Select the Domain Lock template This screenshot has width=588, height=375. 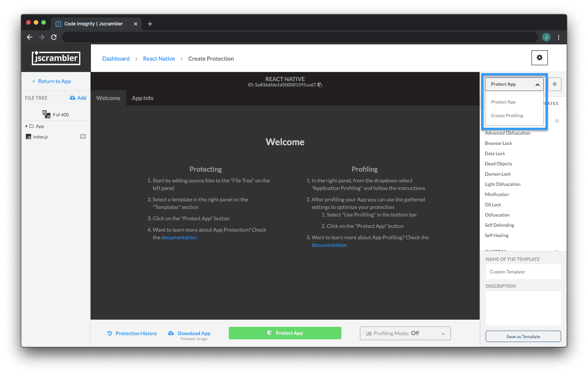coord(498,174)
